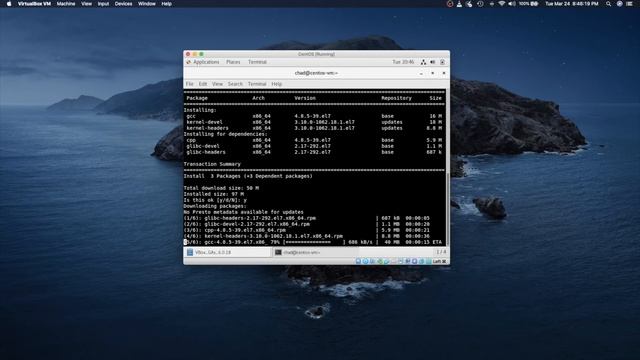The width and height of the screenshot is (640, 360).
Task: Click the Repository column header
Action: (x=396, y=98)
